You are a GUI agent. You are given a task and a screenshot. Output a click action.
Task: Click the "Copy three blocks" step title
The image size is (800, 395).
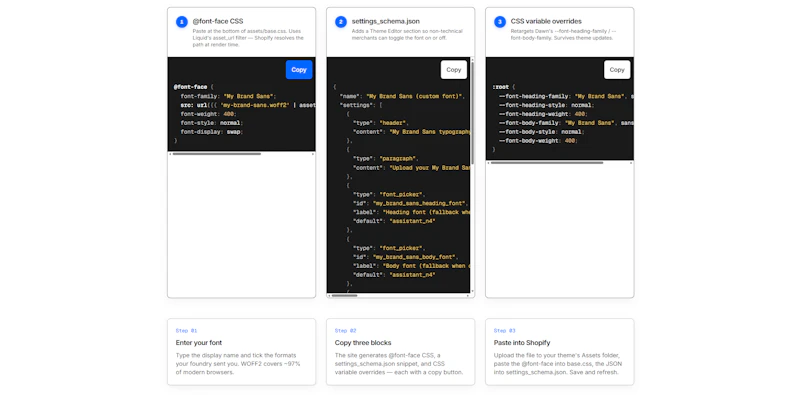click(x=363, y=342)
